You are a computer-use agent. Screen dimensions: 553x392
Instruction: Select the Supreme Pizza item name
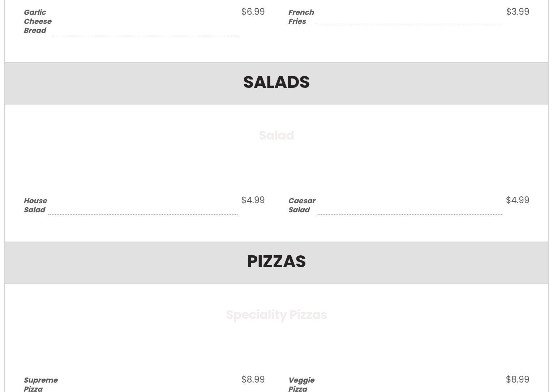pyautogui.click(x=41, y=384)
